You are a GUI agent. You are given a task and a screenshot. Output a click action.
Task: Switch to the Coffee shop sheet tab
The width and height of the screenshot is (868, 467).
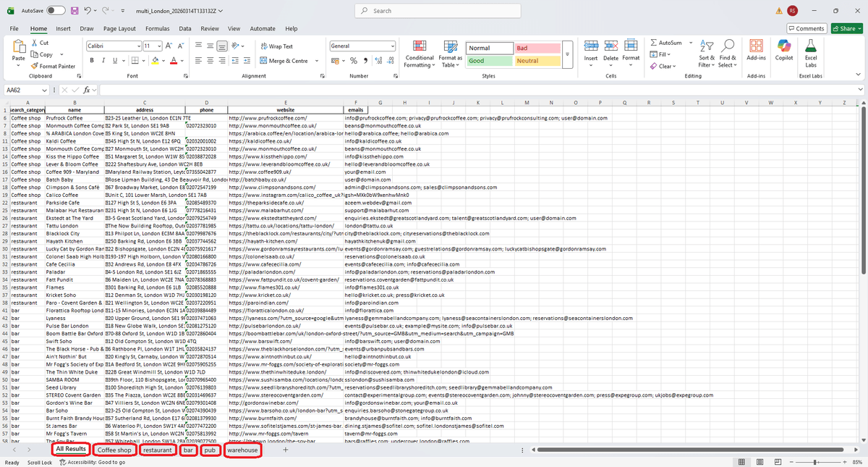tap(114, 450)
